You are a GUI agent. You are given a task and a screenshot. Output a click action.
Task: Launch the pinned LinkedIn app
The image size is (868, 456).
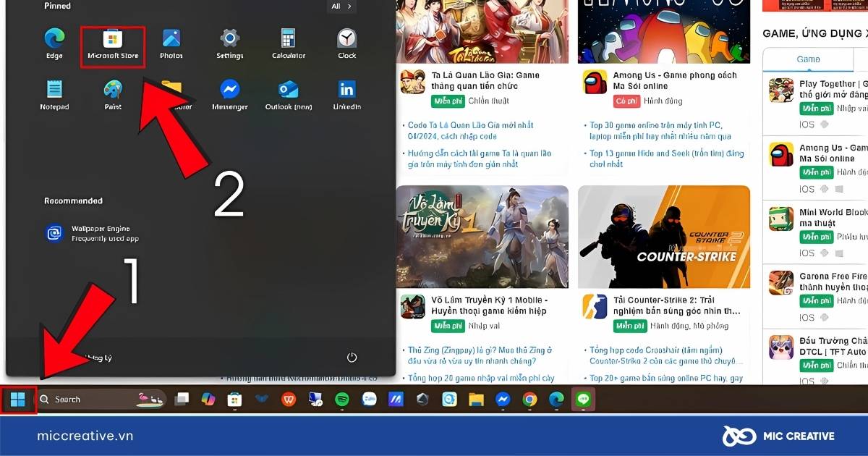[347, 96]
